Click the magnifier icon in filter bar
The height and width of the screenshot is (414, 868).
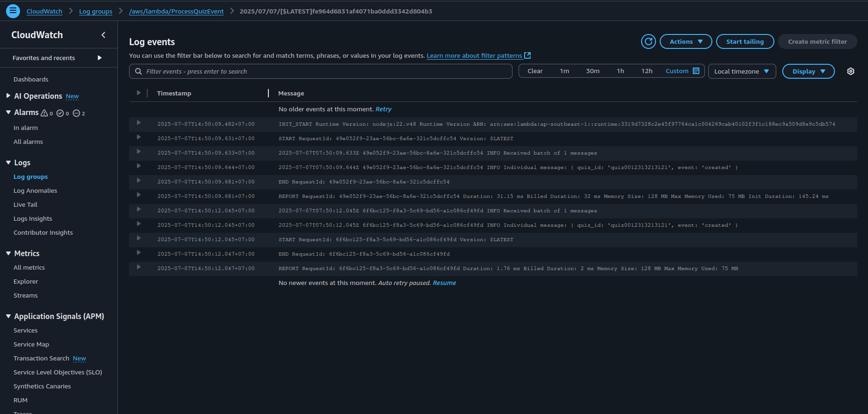click(138, 71)
